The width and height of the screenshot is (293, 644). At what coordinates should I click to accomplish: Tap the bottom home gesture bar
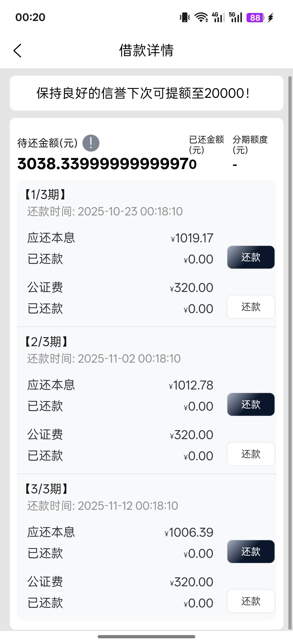tap(146, 637)
